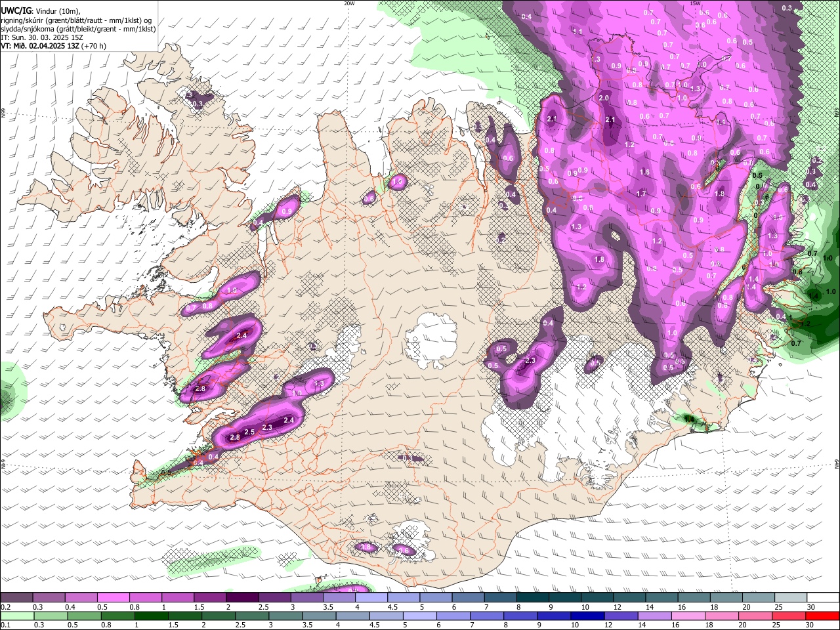Click the "UWC/IG" title text
840x630 pixels.
click(x=15, y=10)
